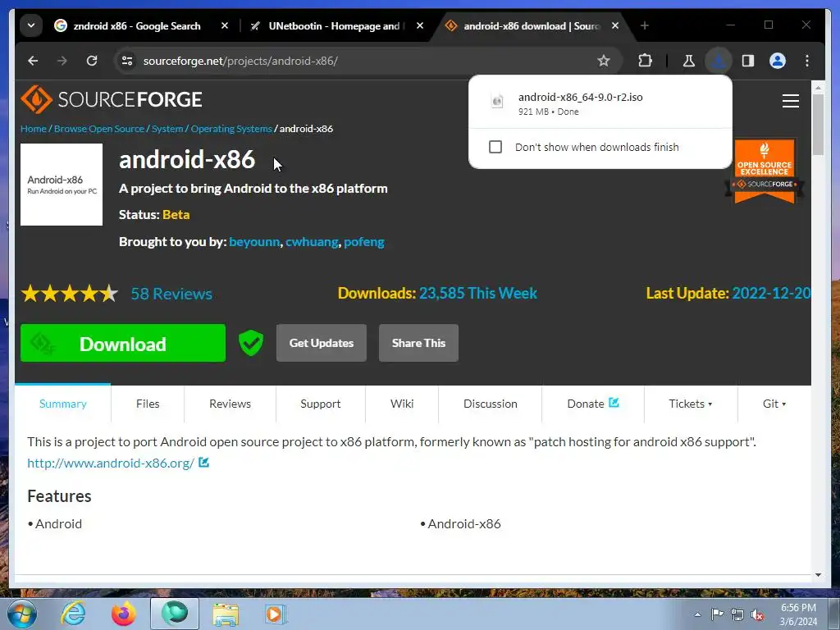Image resolution: width=840 pixels, height=630 pixels.
Task: Reload the SourceForge page
Action: [x=92, y=61]
